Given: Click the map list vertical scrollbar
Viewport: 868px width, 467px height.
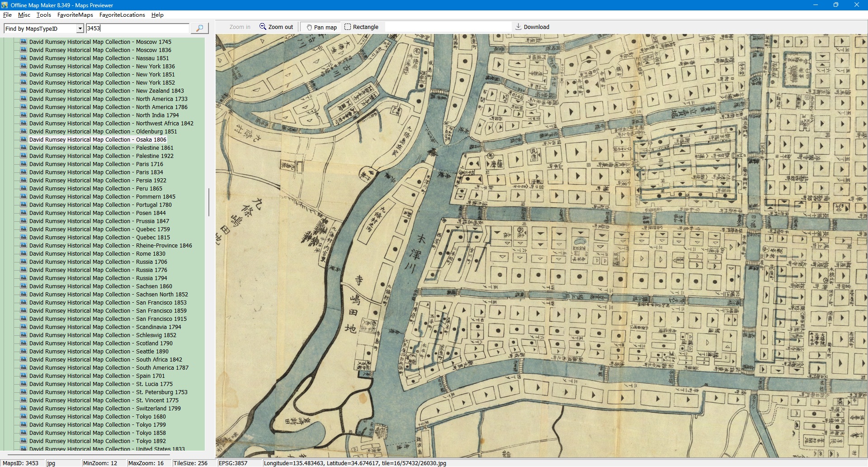Looking at the screenshot, I should point(208,202).
